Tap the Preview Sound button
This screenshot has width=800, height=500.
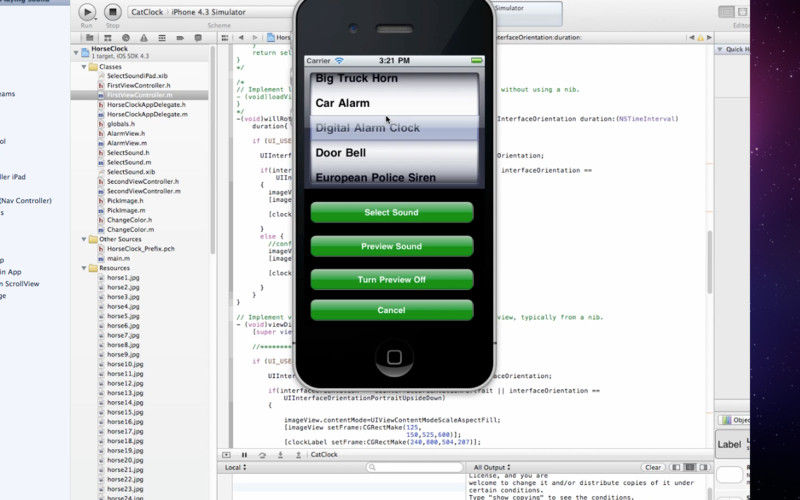tap(392, 246)
